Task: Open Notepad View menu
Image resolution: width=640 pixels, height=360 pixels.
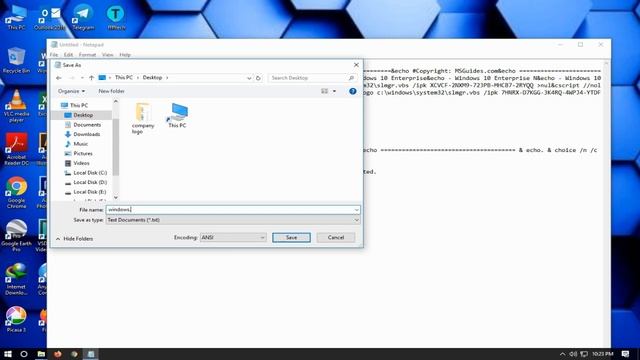Action: 107,55
